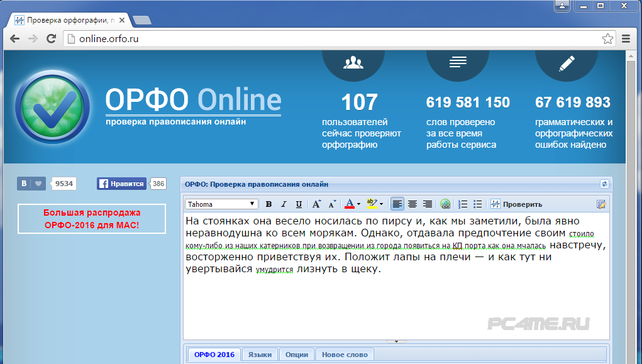Click the Проверить spell check button
The image size is (642, 364).
[x=516, y=204]
